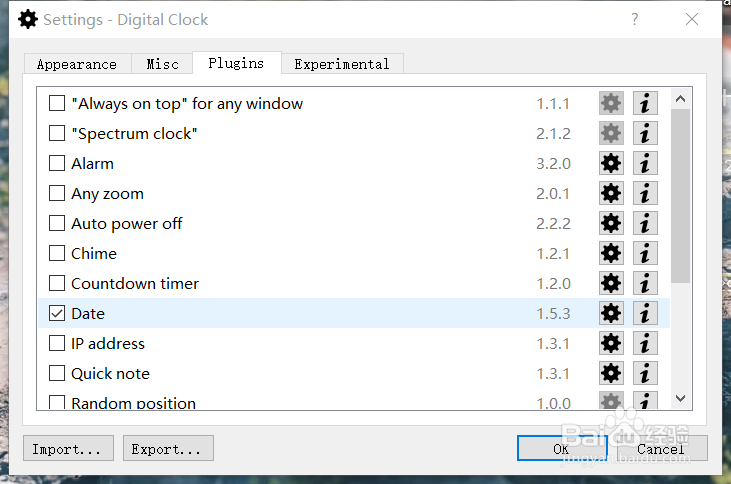Open the Experimental tab
731x484 pixels.
[342, 64]
